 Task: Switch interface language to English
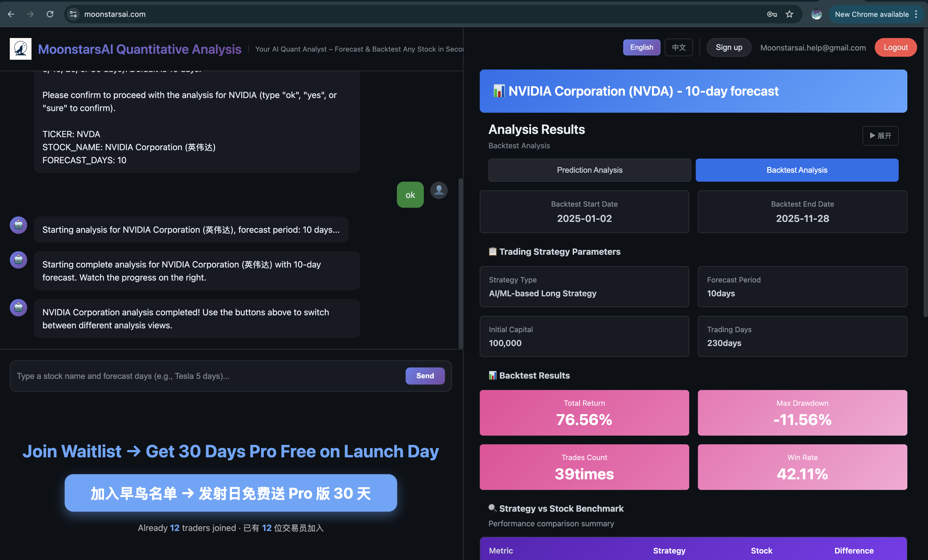641,47
